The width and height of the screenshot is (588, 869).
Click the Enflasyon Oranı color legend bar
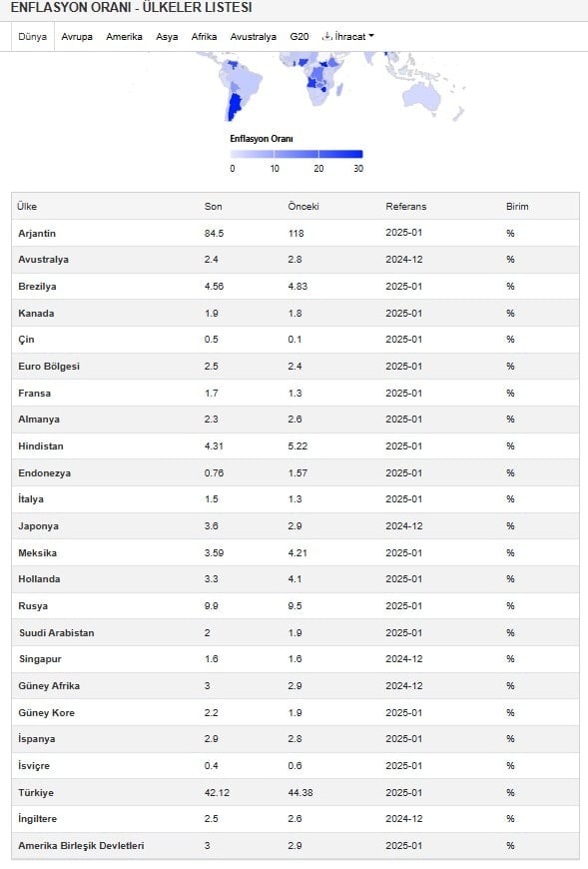[x=296, y=154]
